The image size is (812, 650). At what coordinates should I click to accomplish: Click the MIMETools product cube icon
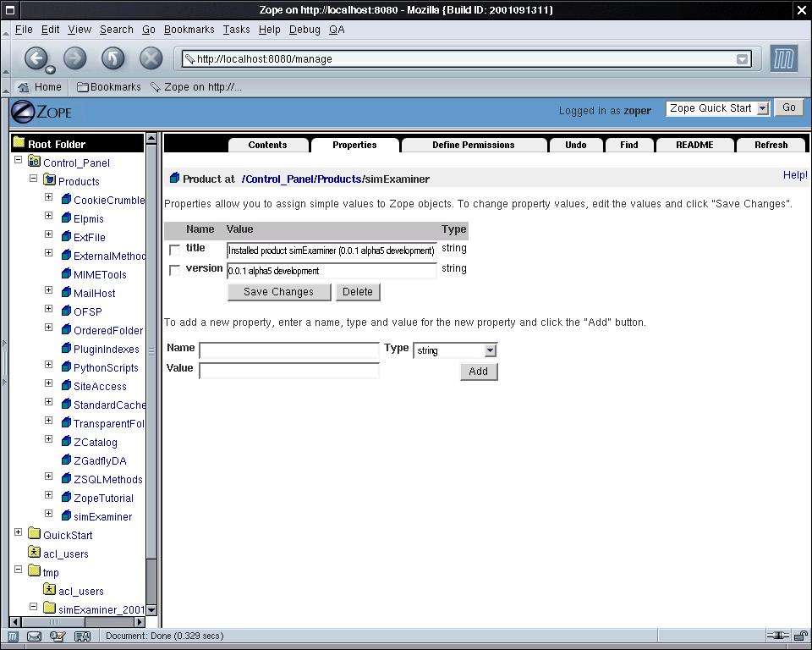point(66,273)
